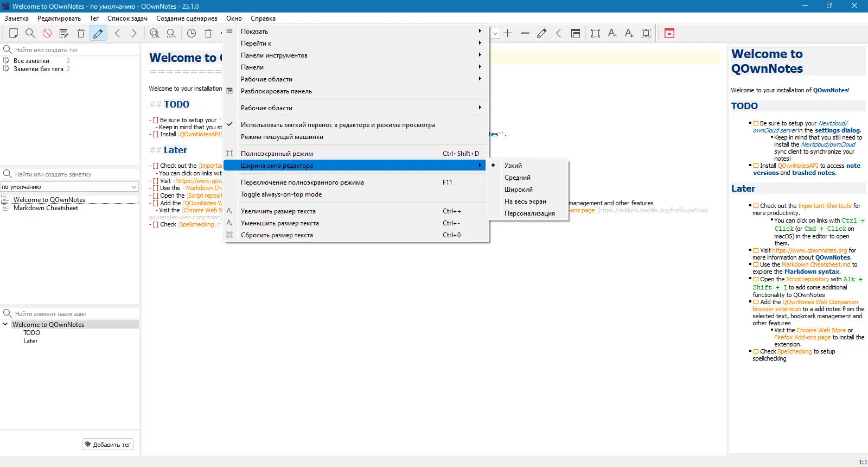The image size is (868, 467).
Task: Collapse Welcome to QOwnNotes navigation node
Action: 5,325
